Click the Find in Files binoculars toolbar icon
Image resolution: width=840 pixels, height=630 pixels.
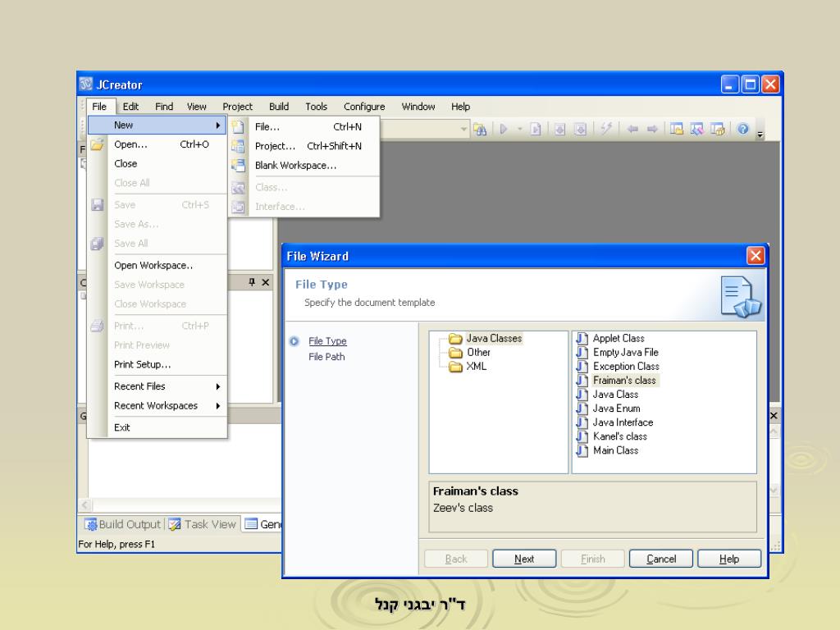point(479,129)
